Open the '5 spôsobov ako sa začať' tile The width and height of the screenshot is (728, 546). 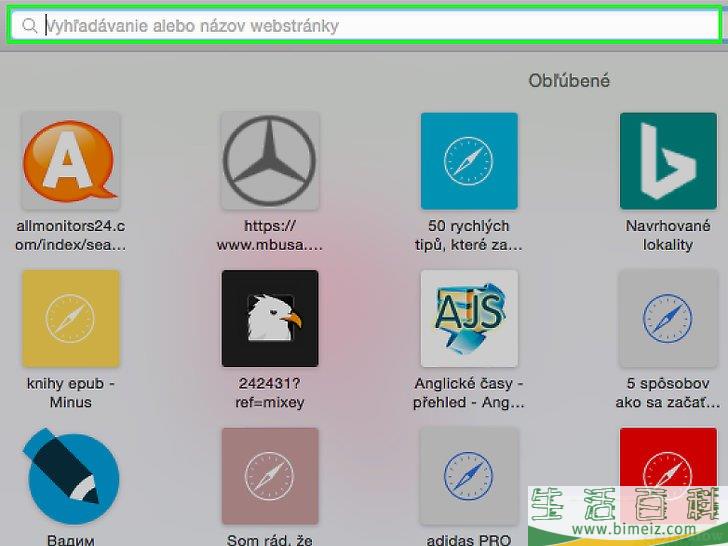click(x=668, y=318)
